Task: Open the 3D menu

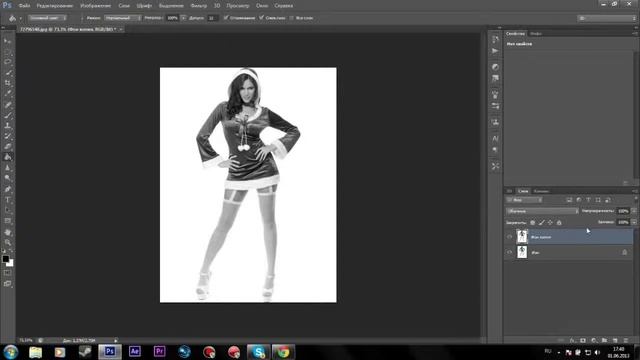Action: [217, 6]
